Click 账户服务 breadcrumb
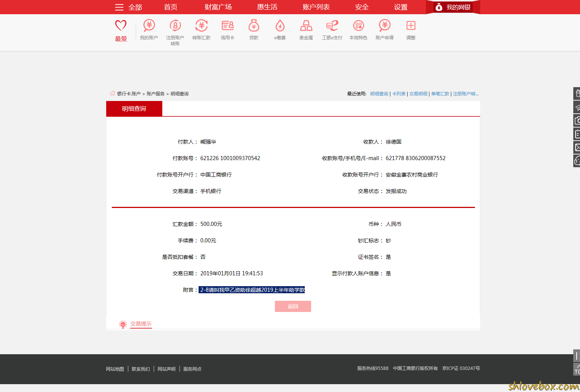The width and height of the screenshot is (580, 392). 156,94
